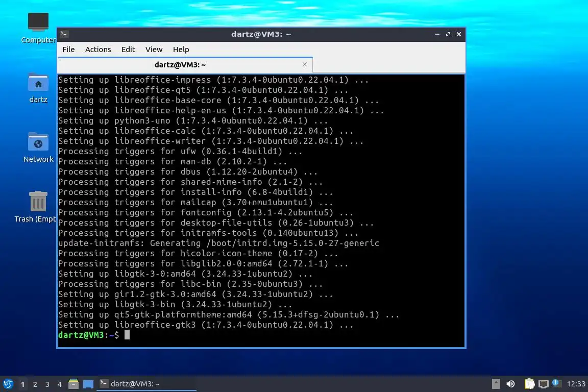Click the line 'Setting up libreoffice-impress'
Image resolution: width=588 pixels, height=392 pixels.
[213, 80]
